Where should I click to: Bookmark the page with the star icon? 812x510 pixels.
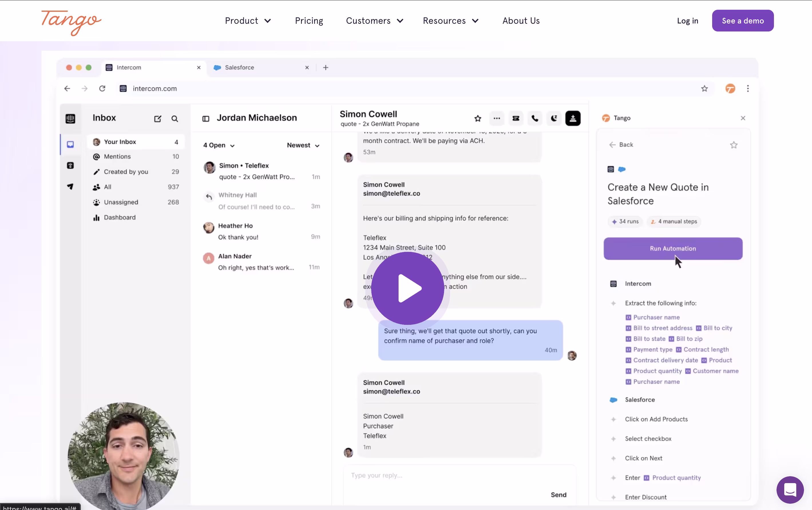704,88
